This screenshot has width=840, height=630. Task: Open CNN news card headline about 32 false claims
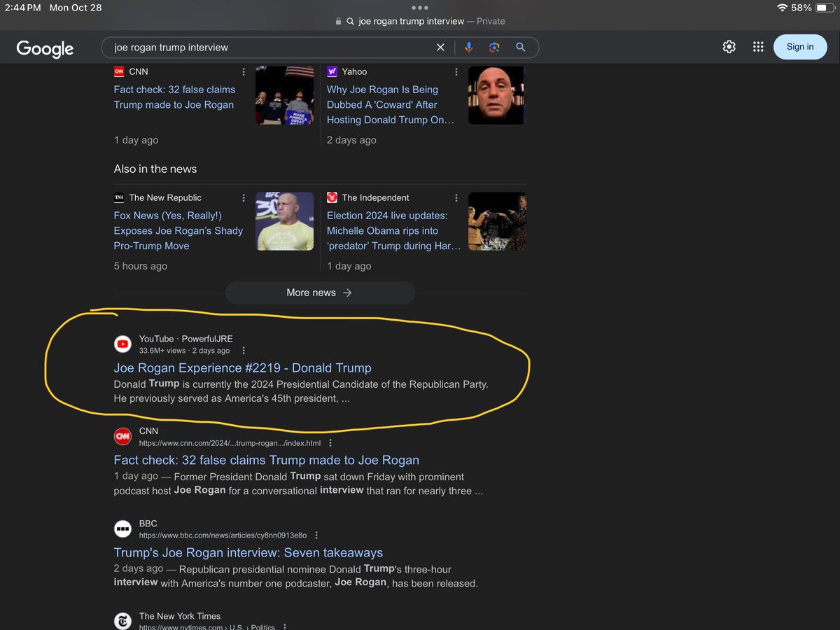174,97
